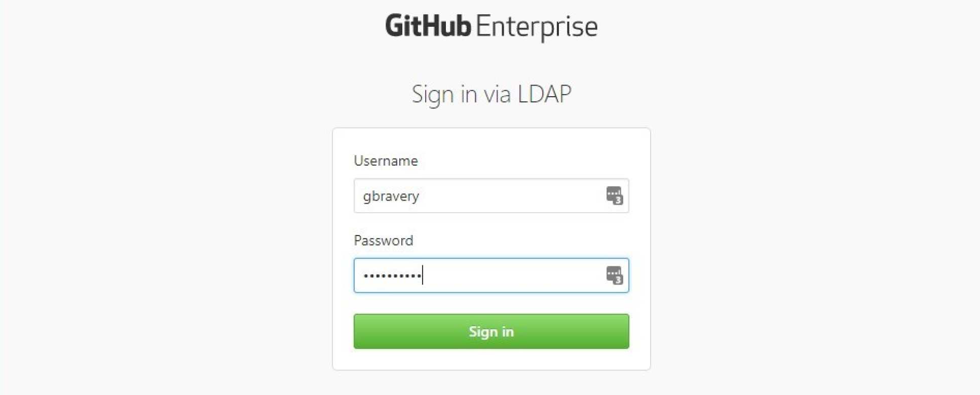Click on the masked password dots
This screenshot has width=980, height=395.
[x=392, y=276]
